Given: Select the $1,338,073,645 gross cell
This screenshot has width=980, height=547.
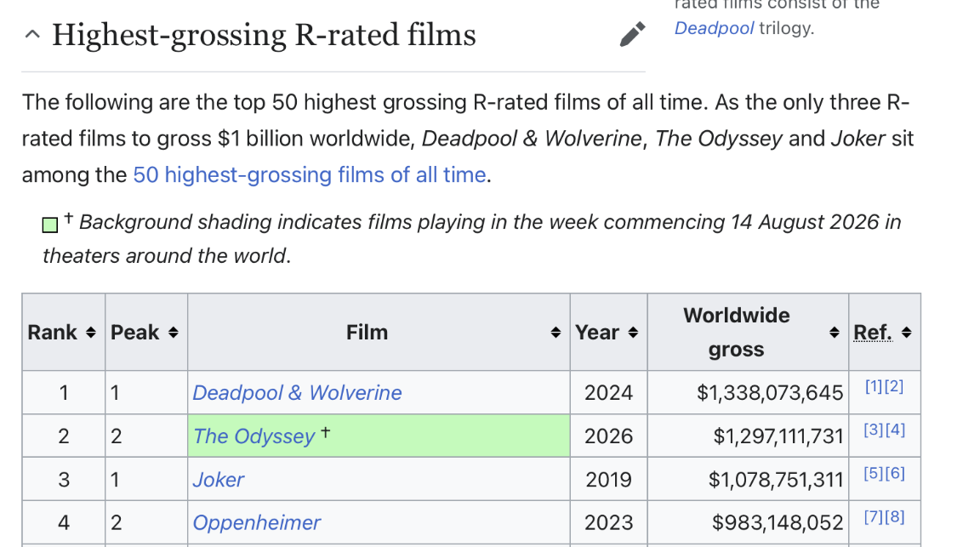Looking at the screenshot, I should [x=748, y=392].
